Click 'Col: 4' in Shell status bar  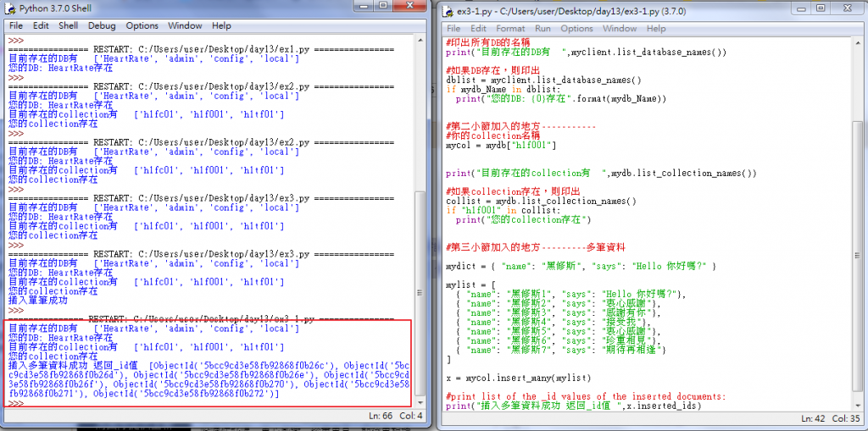pyautogui.click(x=412, y=416)
